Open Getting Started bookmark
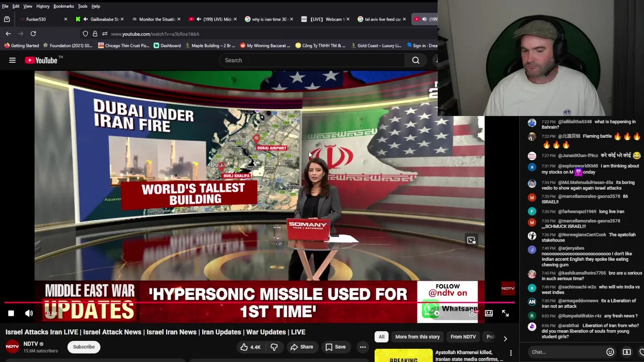Viewport: 644px width, 362px height. 22,46
